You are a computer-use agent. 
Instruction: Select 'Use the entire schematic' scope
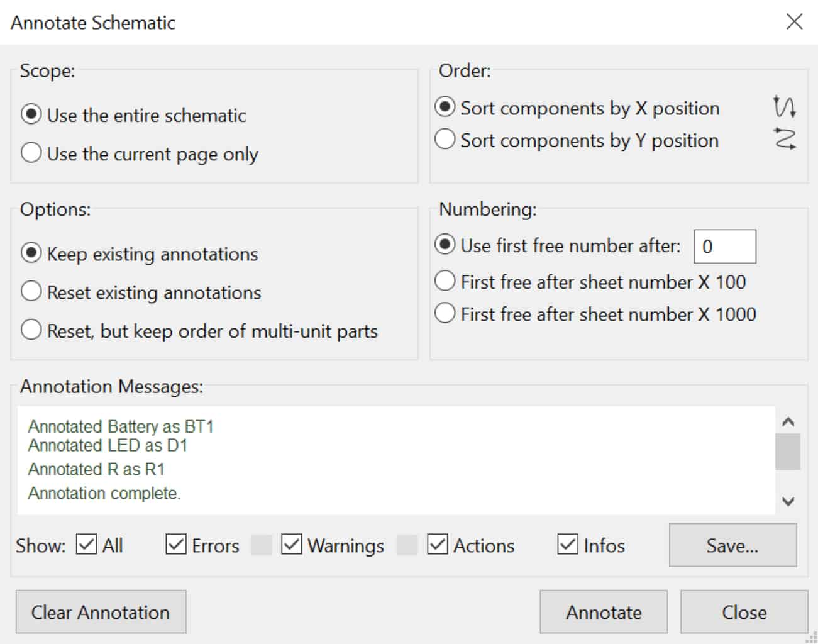pos(30,113)
